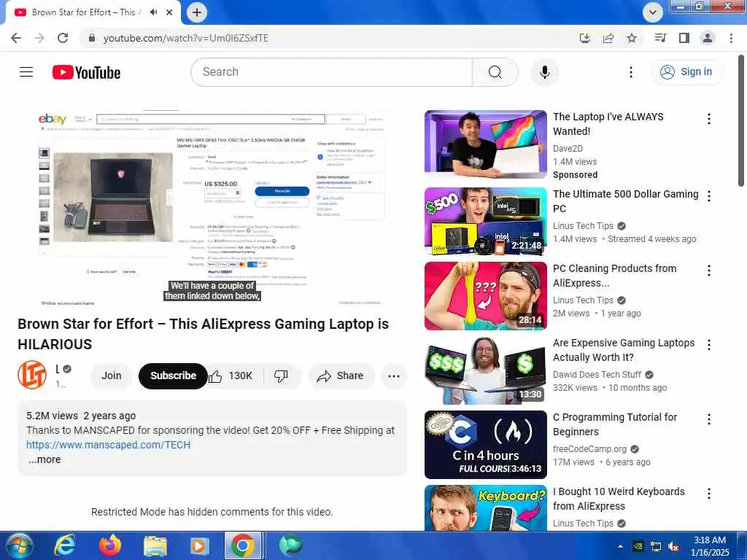Bookmark this tab with star icon
747x560 pixels.
click(632, 38)
